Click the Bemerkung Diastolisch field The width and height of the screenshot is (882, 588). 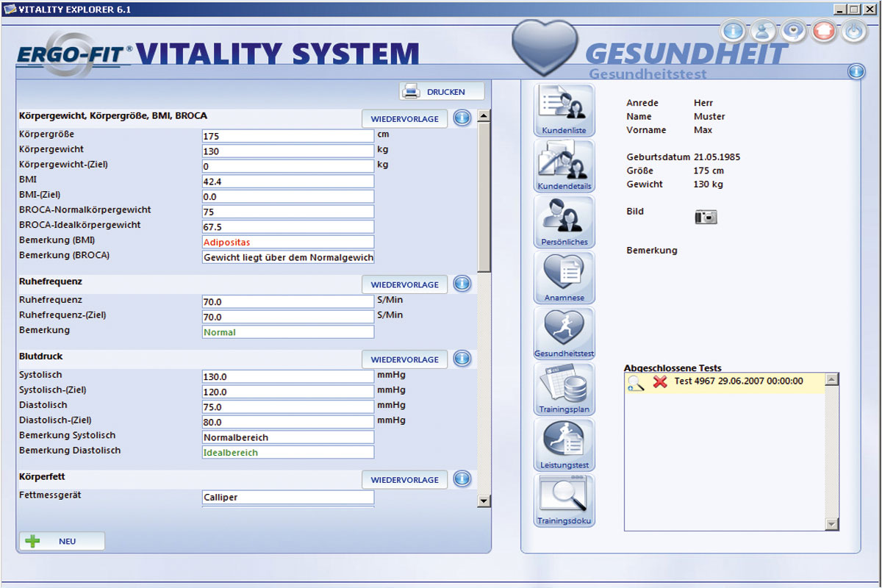(288, 453)
